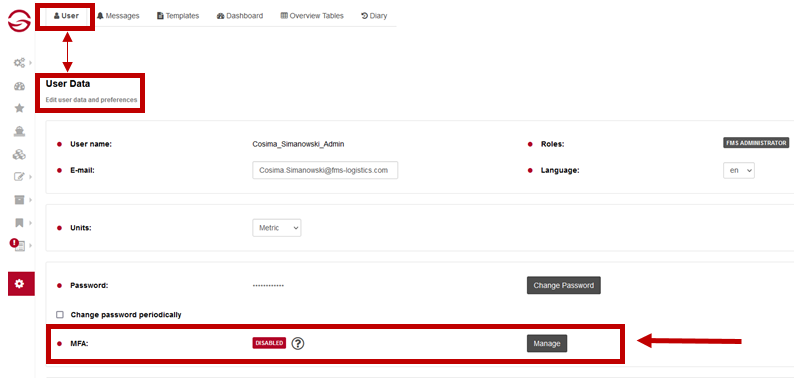Open the Messages tab
The image size is (801, 379).
(118, 16)
